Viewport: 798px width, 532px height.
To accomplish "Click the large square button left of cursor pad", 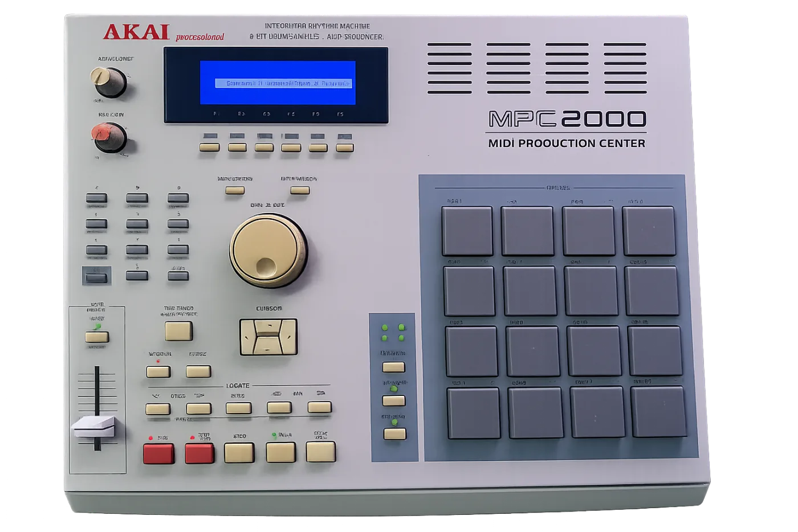I will [178, 331].
